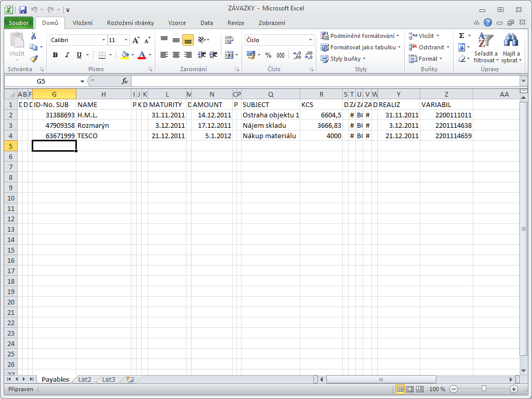Switch to the Vložení tab

(83, 23)
